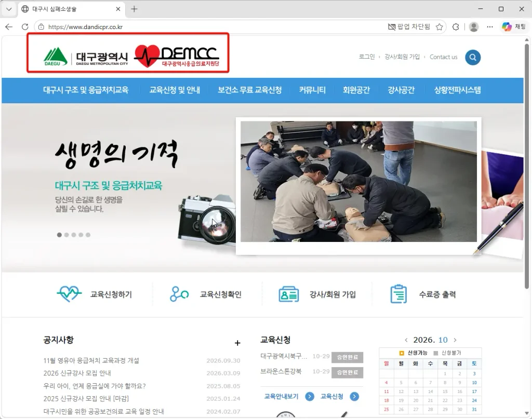The height and width of the screenshot is (419, 532).
Task: Open 보건소 무료 교육신청 menu
Action: (x=250, y=90)
